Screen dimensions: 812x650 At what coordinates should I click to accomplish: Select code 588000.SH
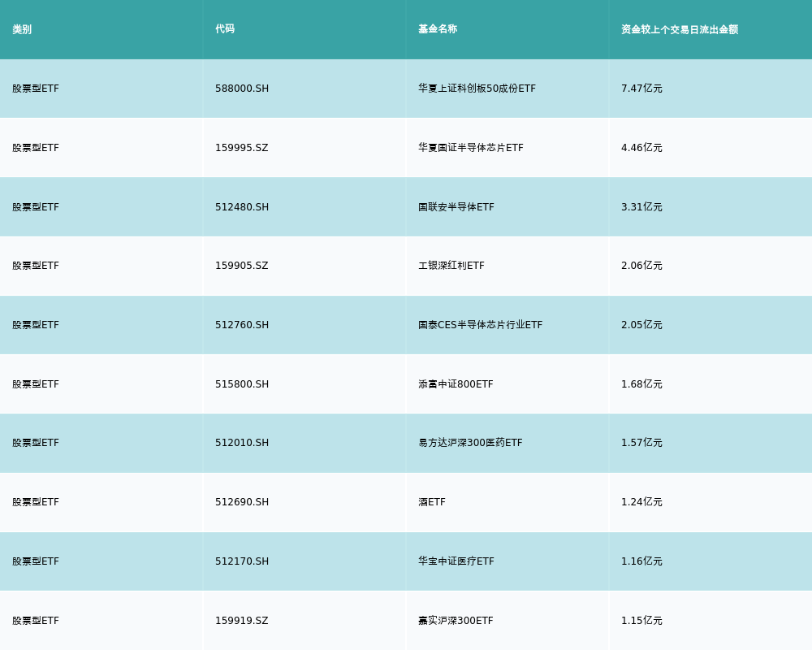tap(242, 89)
